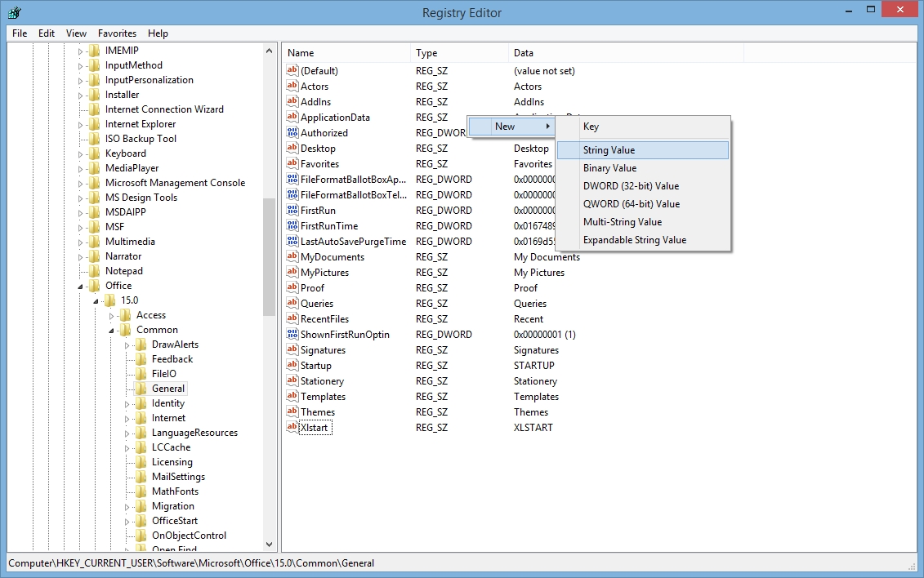Click the tree pane scroll down arrow
The image size is (924, 578).
(270, 545)
